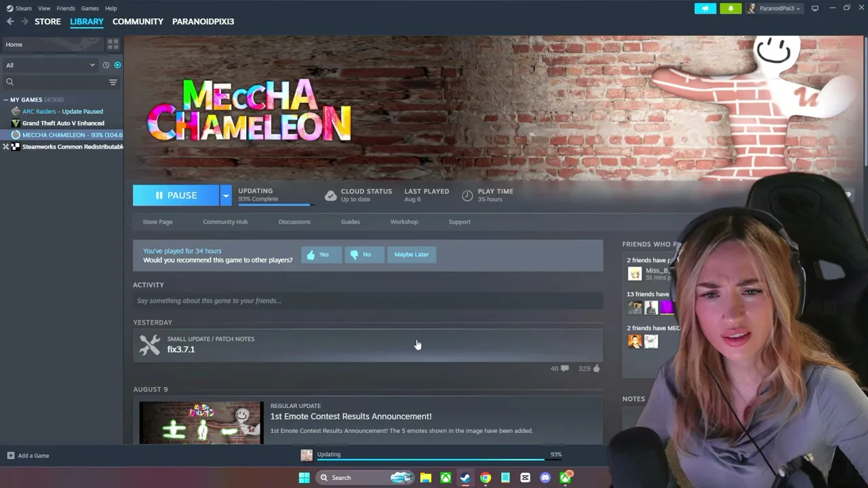Toggle ready-to-play games filter
The image size is (868, 488).
tap(117, 65)
